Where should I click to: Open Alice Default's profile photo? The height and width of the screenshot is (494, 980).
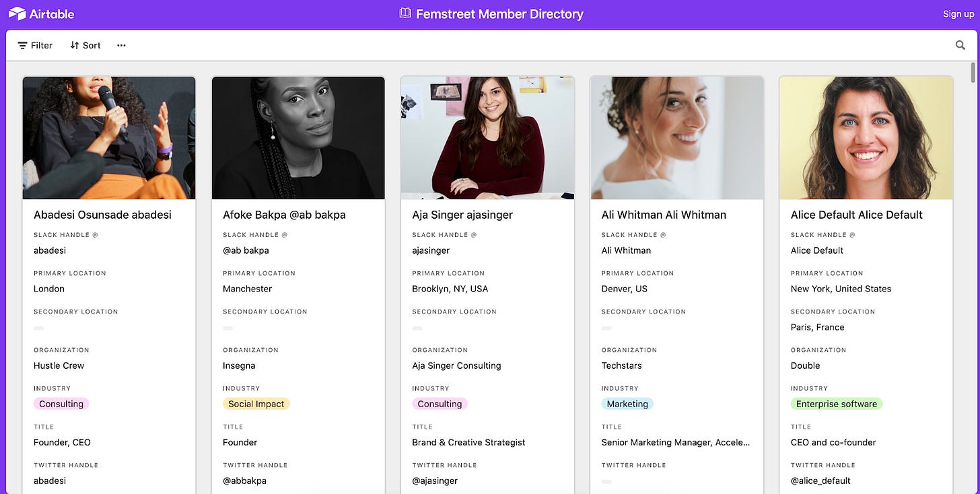tap(866, 138)
